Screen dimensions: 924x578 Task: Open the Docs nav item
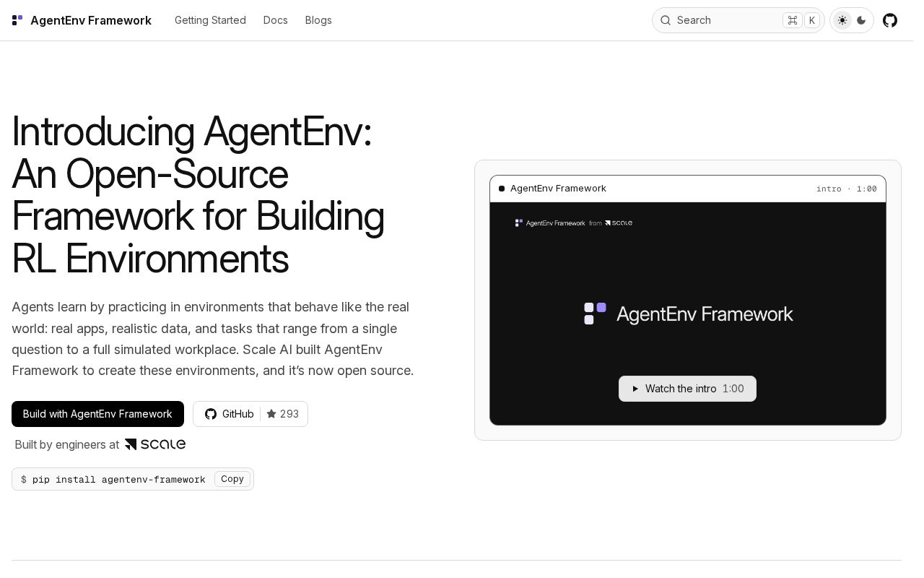click(276, 20)
